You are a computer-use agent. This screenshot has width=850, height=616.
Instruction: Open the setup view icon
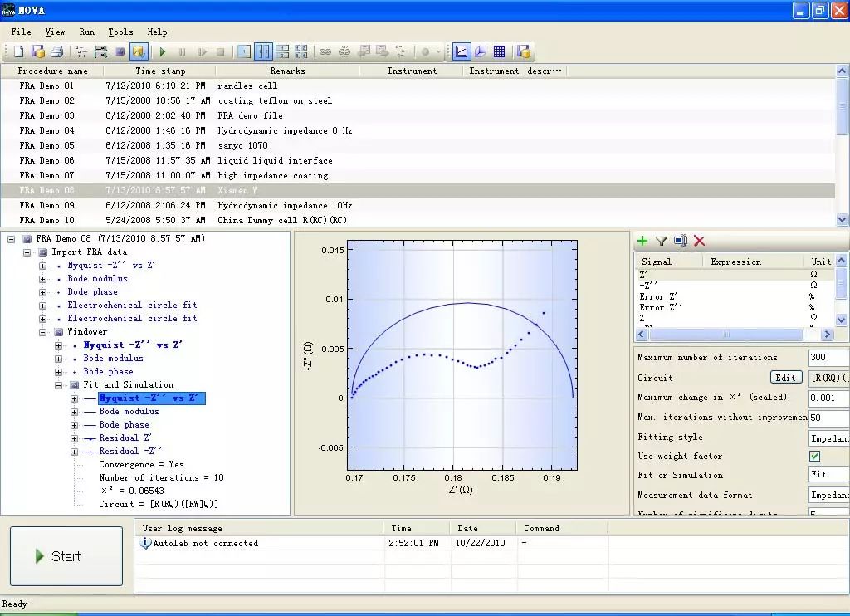coord(81,51)
